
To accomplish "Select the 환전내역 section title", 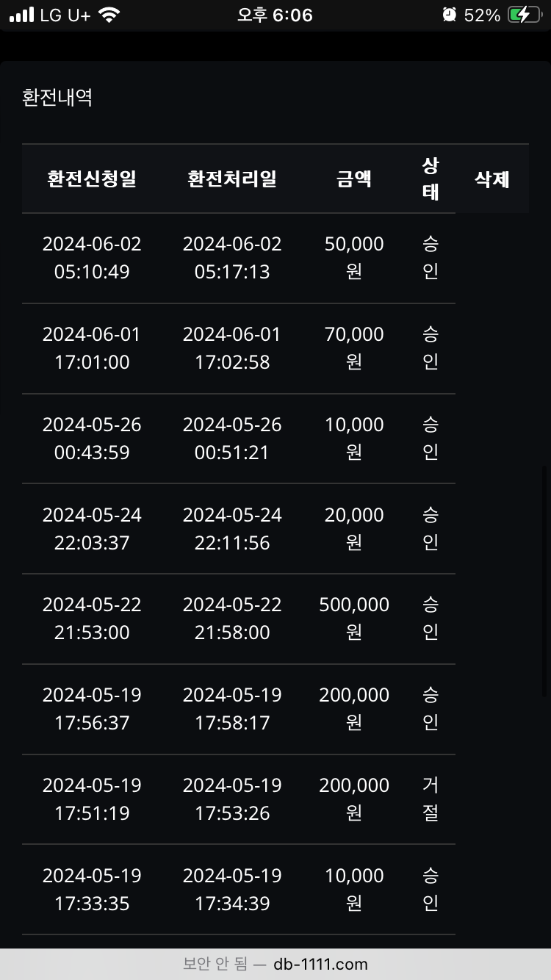I will pyautogui.click(x=57, y=98).
